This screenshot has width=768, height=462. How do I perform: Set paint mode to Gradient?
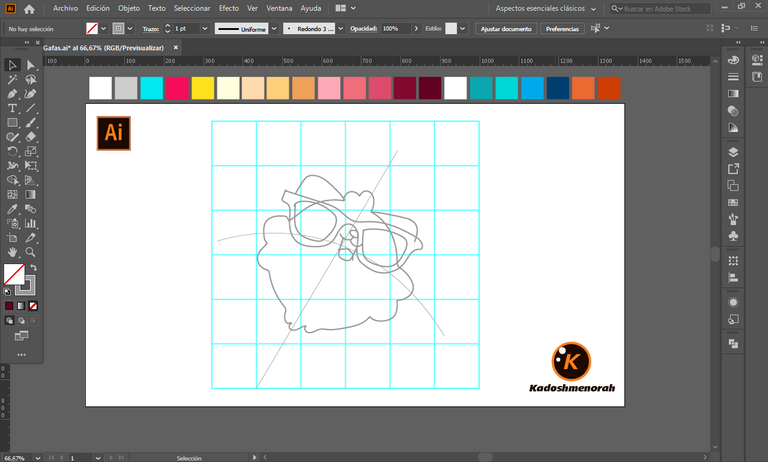(21, 306)
